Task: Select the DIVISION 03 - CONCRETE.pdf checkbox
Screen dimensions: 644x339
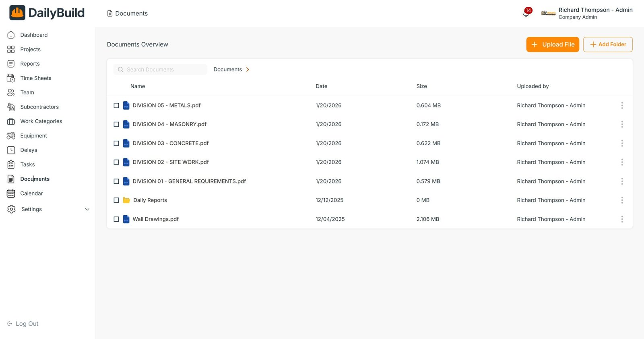Action: click(x=116, y=144)
